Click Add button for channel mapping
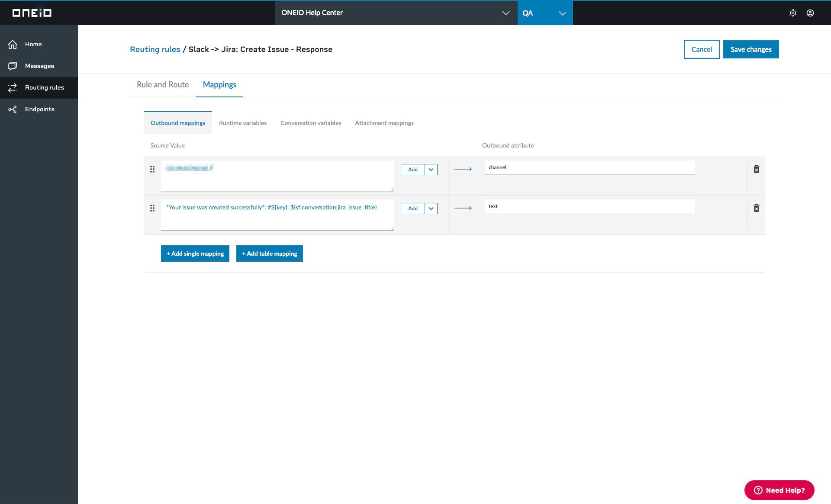 tap(413, 170)
